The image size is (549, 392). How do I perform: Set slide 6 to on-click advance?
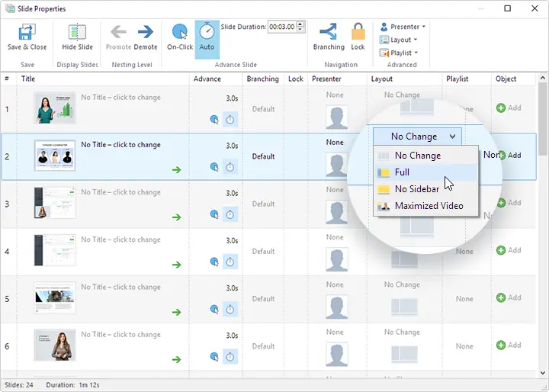pyautogui.click(x=214, y=357)
